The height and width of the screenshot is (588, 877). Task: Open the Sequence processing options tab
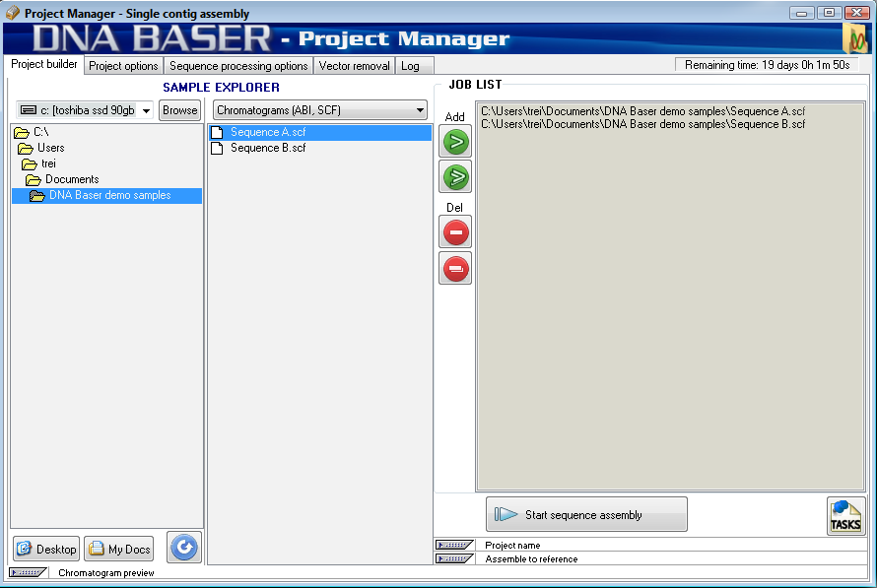click(238, 66)
